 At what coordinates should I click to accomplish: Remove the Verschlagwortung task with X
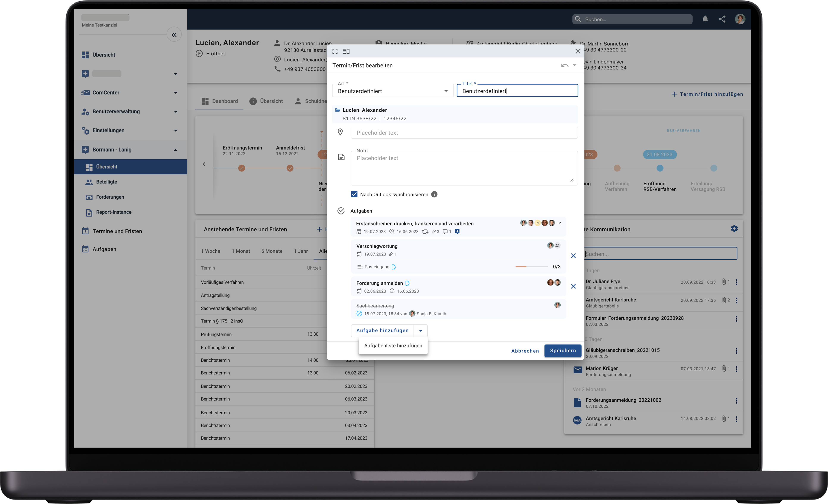(573, 256)
